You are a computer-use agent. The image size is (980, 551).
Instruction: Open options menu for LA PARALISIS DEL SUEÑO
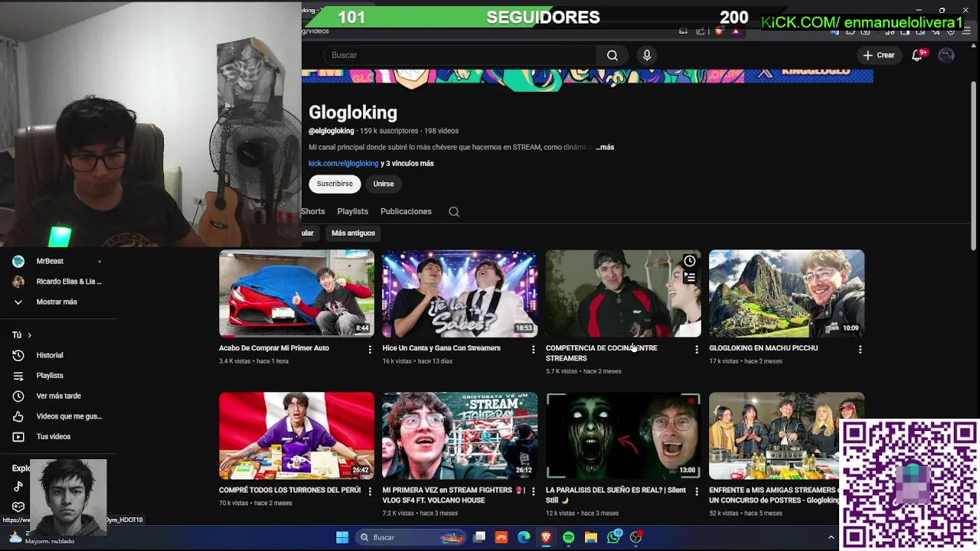tap(696, 491)
